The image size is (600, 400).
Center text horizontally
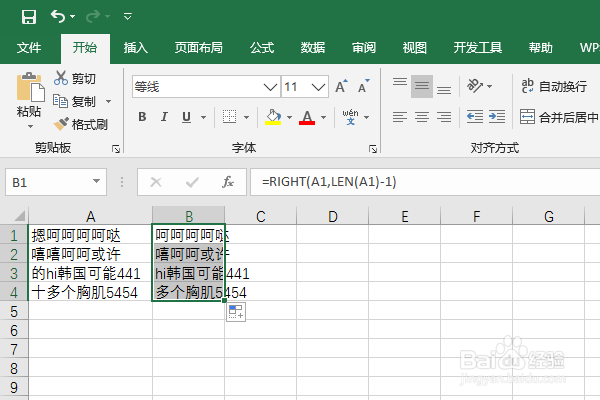click(x=422, y=117)
